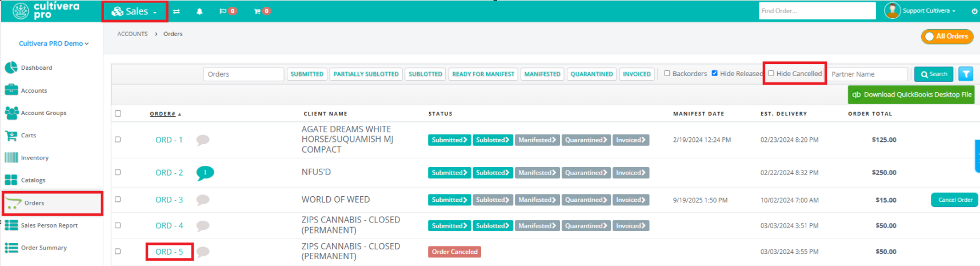Click the Support Cultivera user avatar
Viewport: 980px width, 266px height.
coord(892,10)
